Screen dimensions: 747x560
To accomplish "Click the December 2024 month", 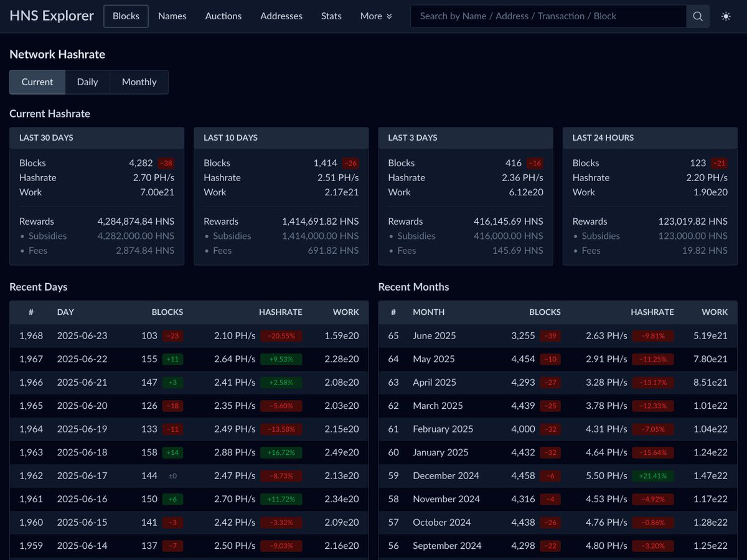I will coord(446,476).
